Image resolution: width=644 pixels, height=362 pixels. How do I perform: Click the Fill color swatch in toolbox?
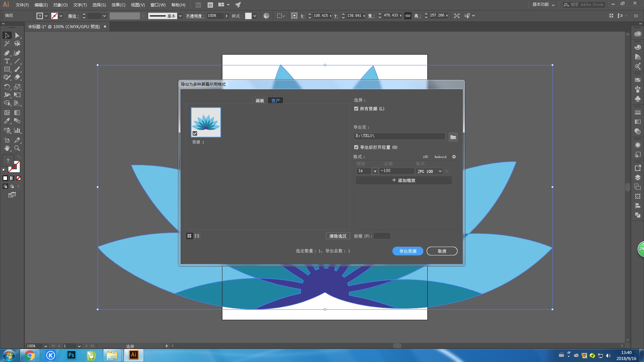8,161
